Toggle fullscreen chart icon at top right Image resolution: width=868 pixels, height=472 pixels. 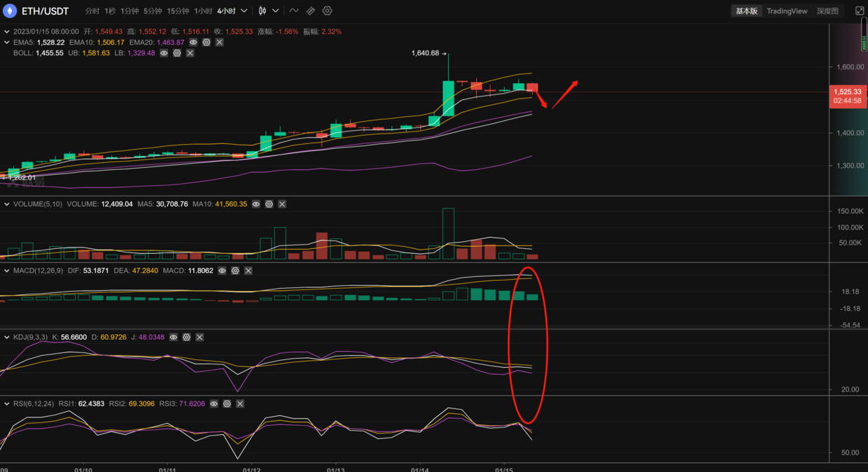860,11
